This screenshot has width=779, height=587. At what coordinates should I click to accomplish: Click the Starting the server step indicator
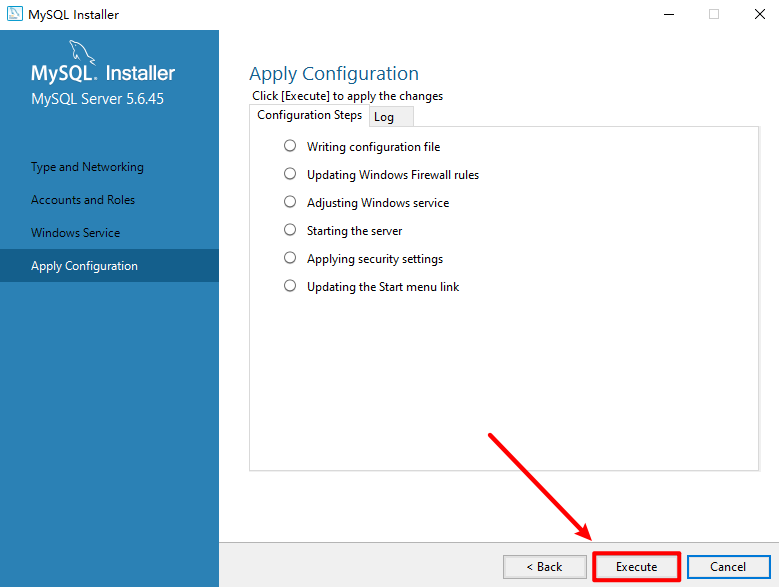290,230
